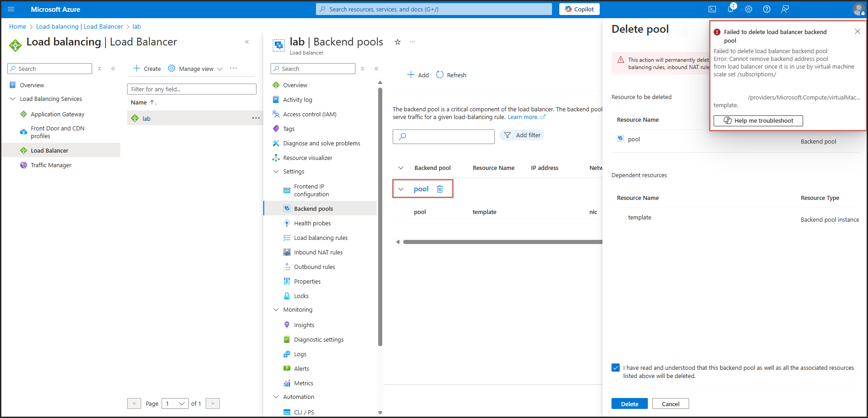Viewport: 868px width, 418px height.
Task: Add a new backend pool
Action: 418,75
